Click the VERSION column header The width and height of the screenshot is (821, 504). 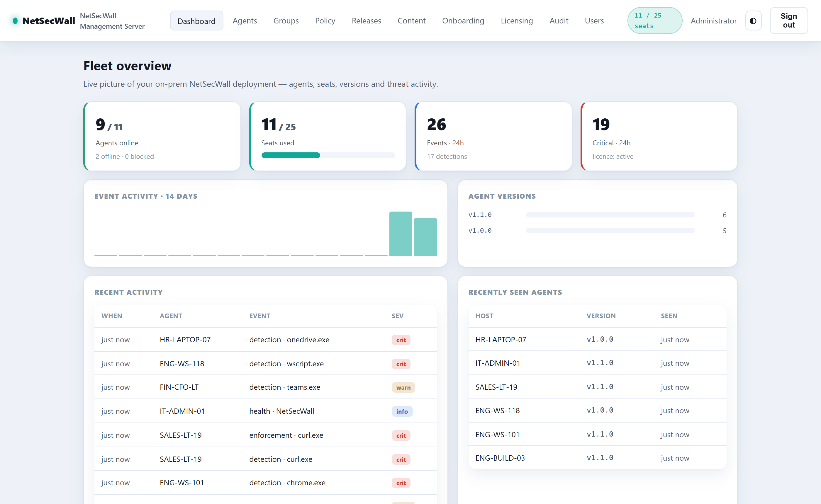601,316
